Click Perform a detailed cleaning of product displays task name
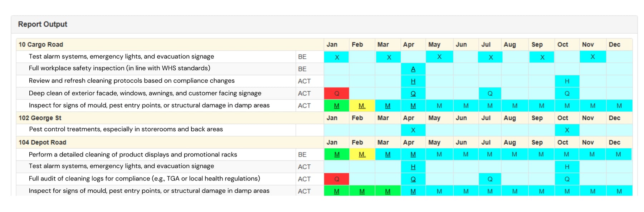Viewport: 644px width, 212px height. pyautogui.click(x=133, y=154)
